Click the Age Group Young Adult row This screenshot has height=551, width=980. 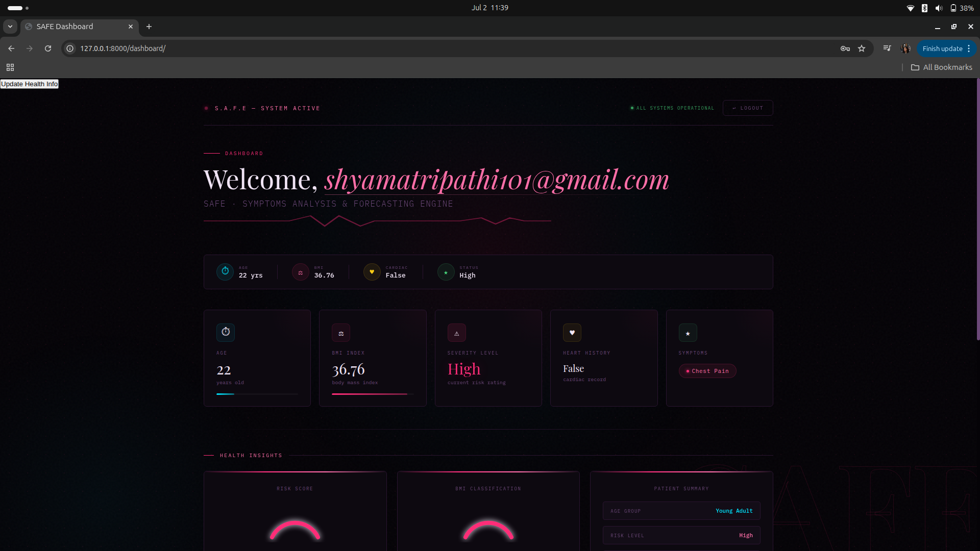(x=681, y=511)
